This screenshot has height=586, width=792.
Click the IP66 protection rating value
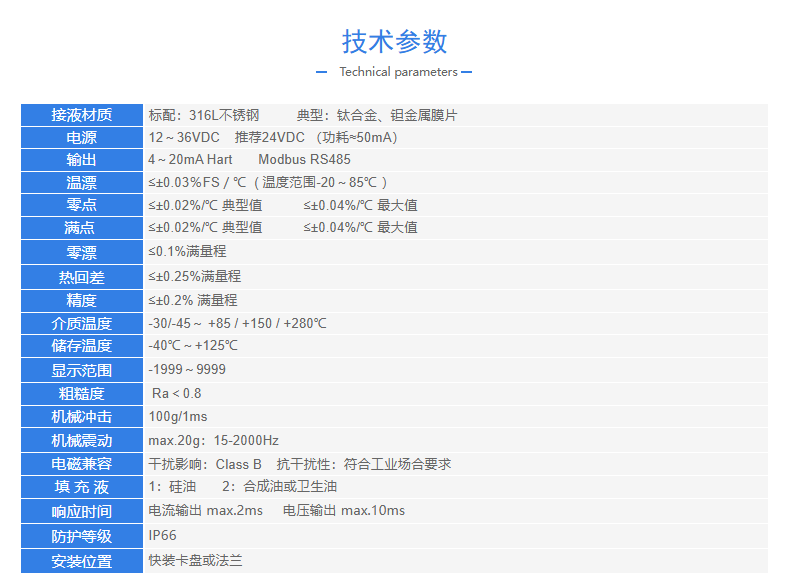162,536
